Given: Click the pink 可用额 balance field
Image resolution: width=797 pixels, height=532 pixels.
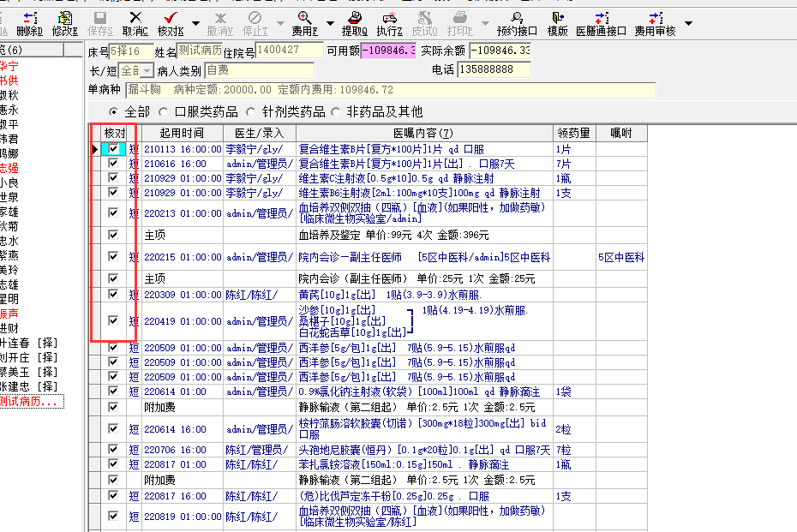Looking at the screenshot, I should tap(389, 51).
